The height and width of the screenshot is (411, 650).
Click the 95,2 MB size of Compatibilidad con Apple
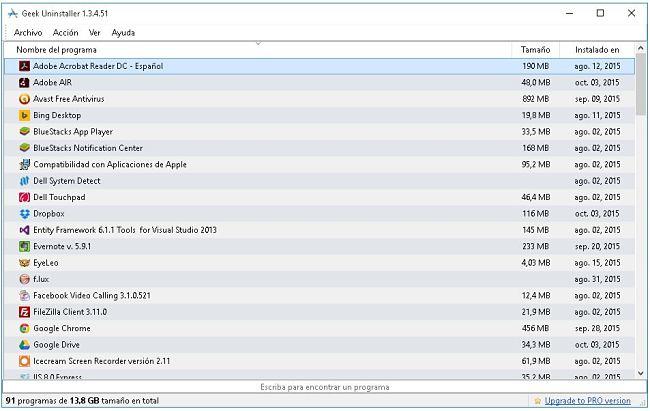[536, 164]
